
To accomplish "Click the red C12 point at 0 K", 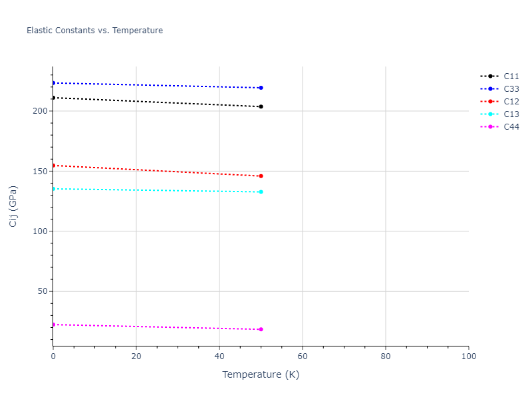I will (x=53, y=165).
